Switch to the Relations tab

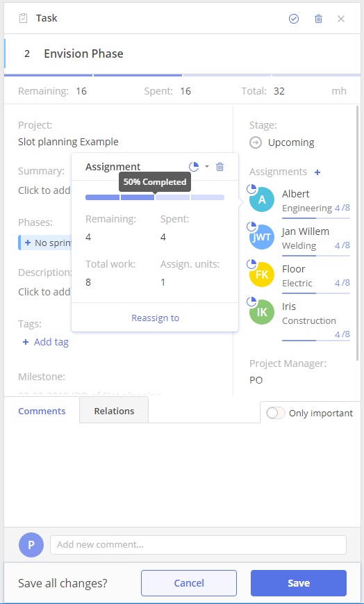pos(114,411)
